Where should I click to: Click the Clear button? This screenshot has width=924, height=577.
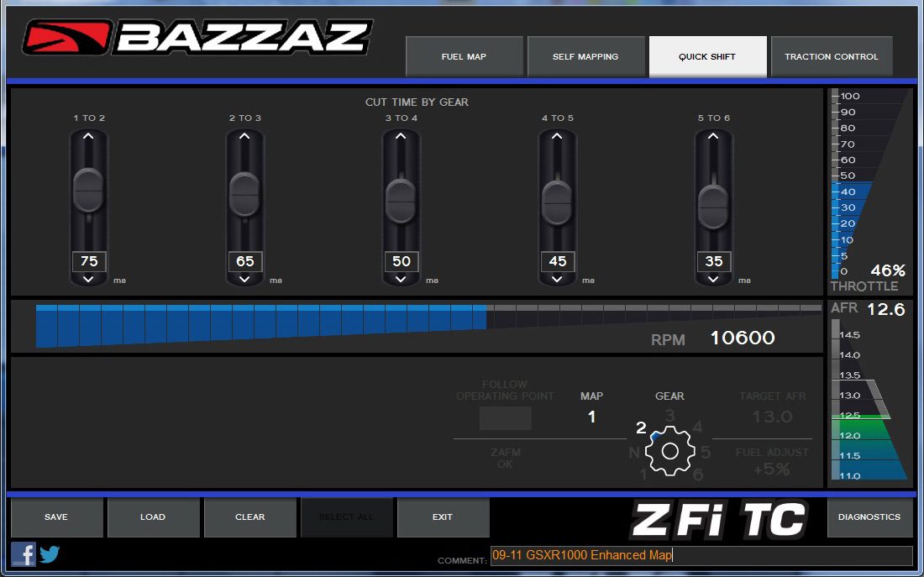point(249,517)
